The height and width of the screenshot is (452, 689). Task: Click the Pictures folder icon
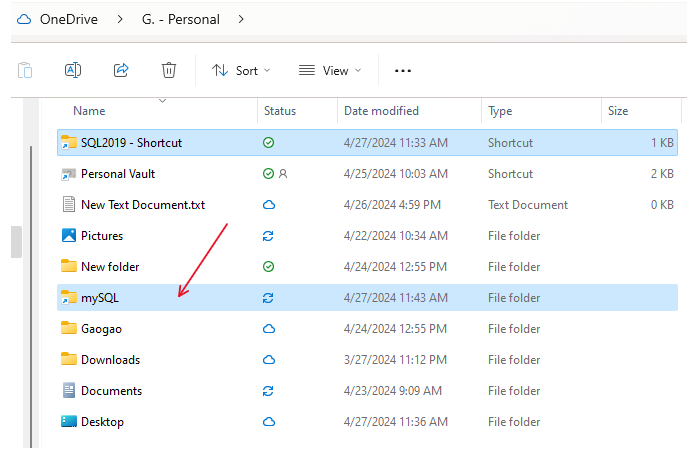pos(69,236)
